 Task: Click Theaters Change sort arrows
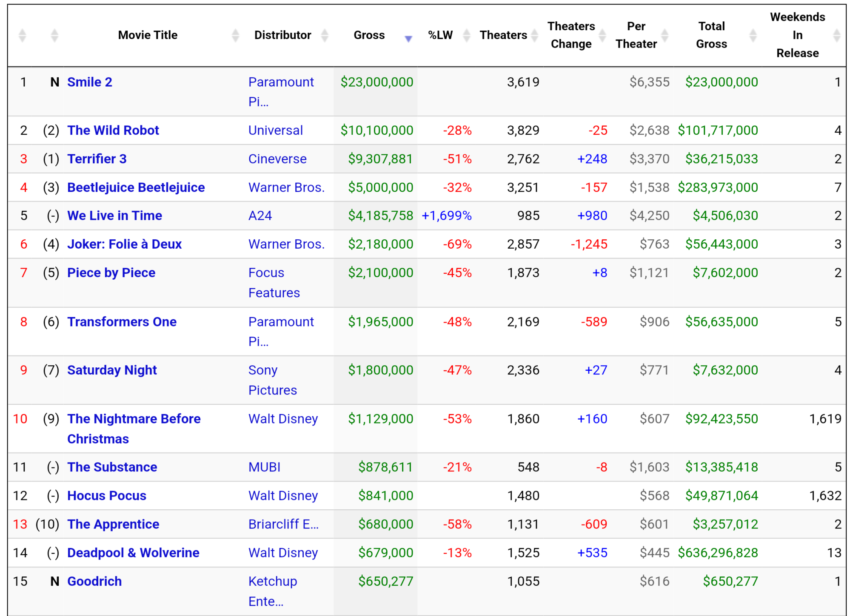(602, 35)
